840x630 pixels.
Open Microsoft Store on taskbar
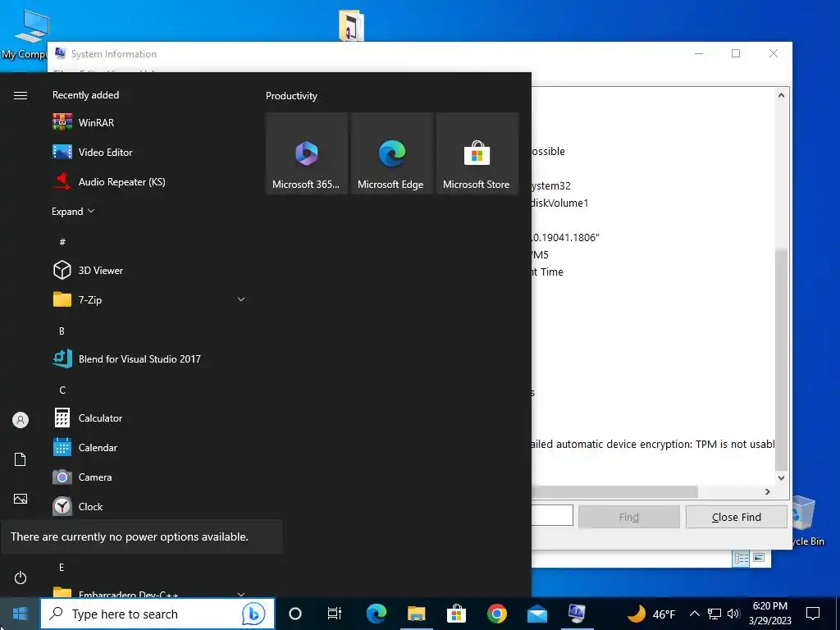pos(456,614)
